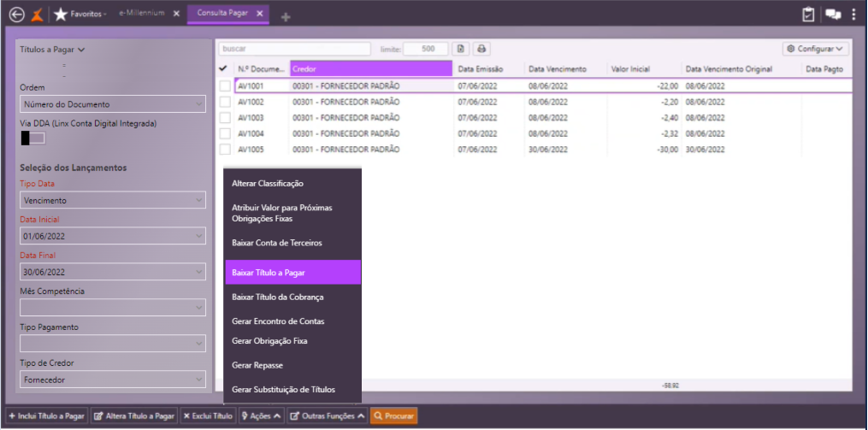
Task: Add a new tab with plus icon
Action: click(286, 17)
